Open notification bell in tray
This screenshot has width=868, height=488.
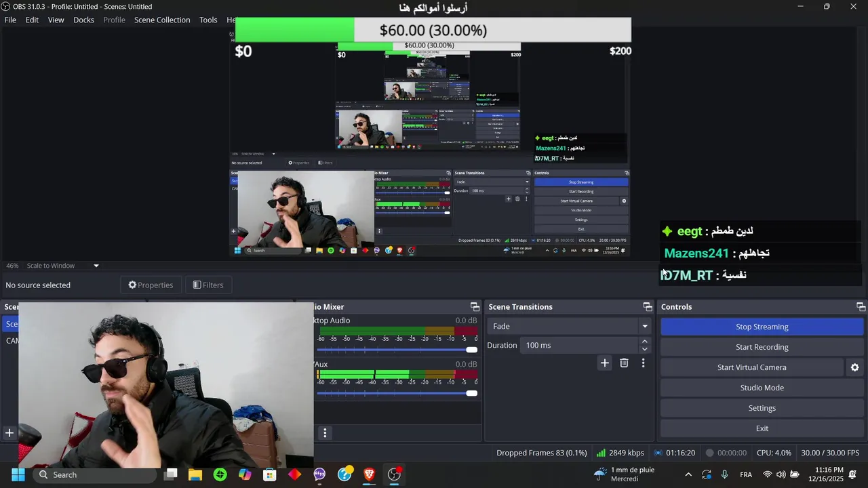click(x=852, y=474)
